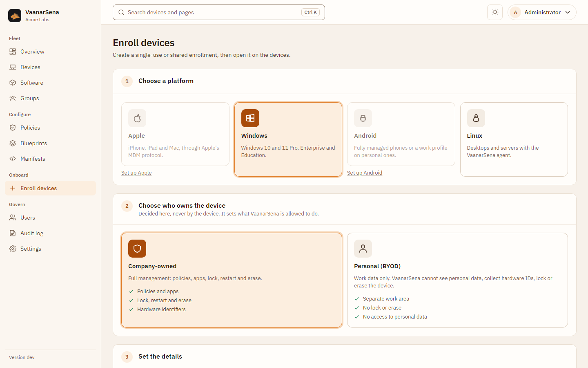The image size is (588, 368).
Task: Click the Ctrl K shortcut badge
Action: pos(310,12)
